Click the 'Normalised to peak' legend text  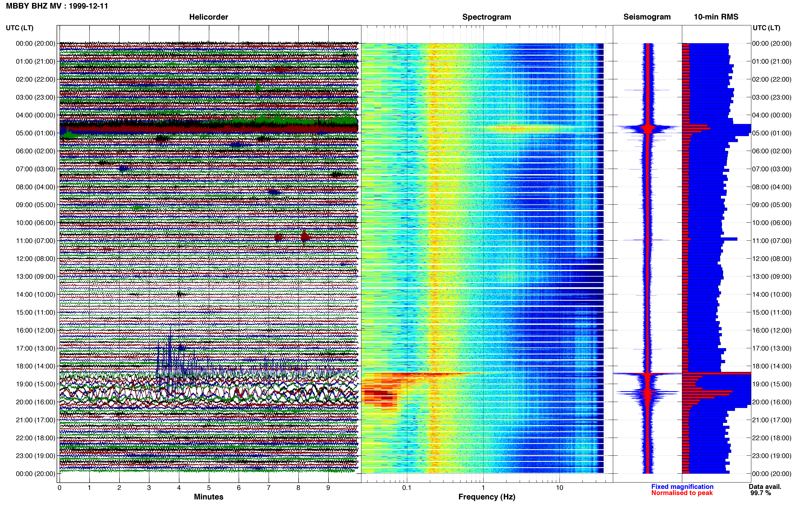682,493
